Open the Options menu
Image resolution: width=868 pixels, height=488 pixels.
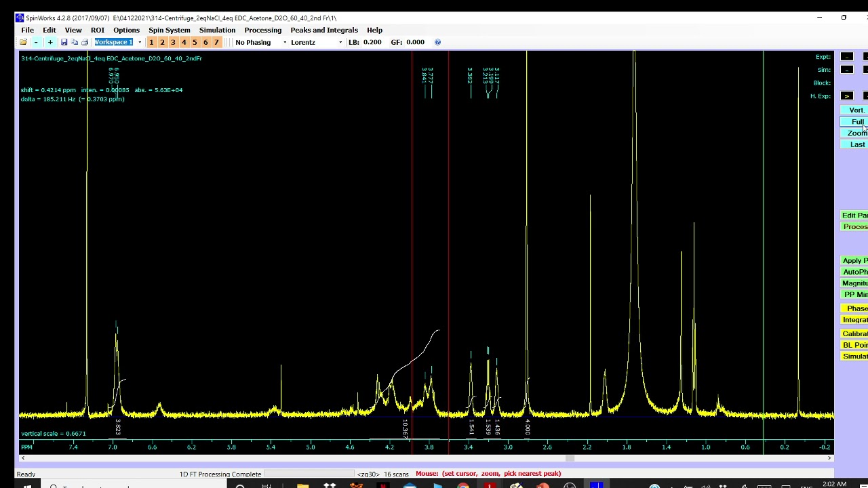(126, 30)
